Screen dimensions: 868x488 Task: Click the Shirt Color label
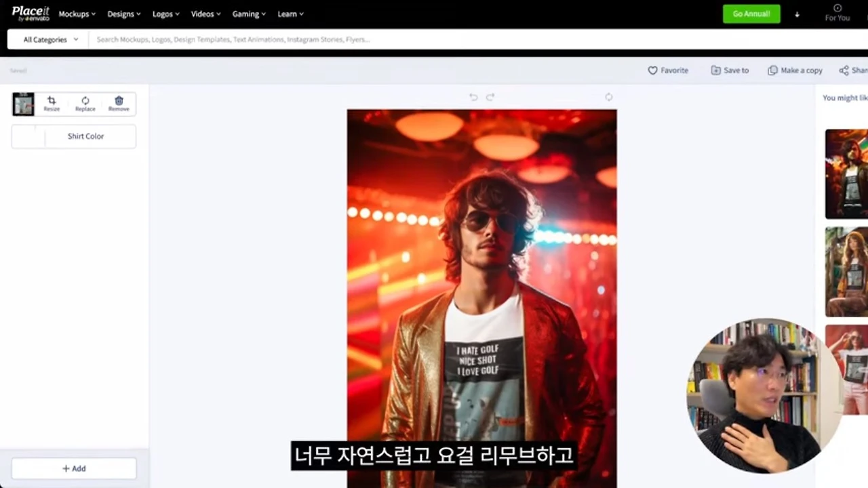[x=85, y=136]
